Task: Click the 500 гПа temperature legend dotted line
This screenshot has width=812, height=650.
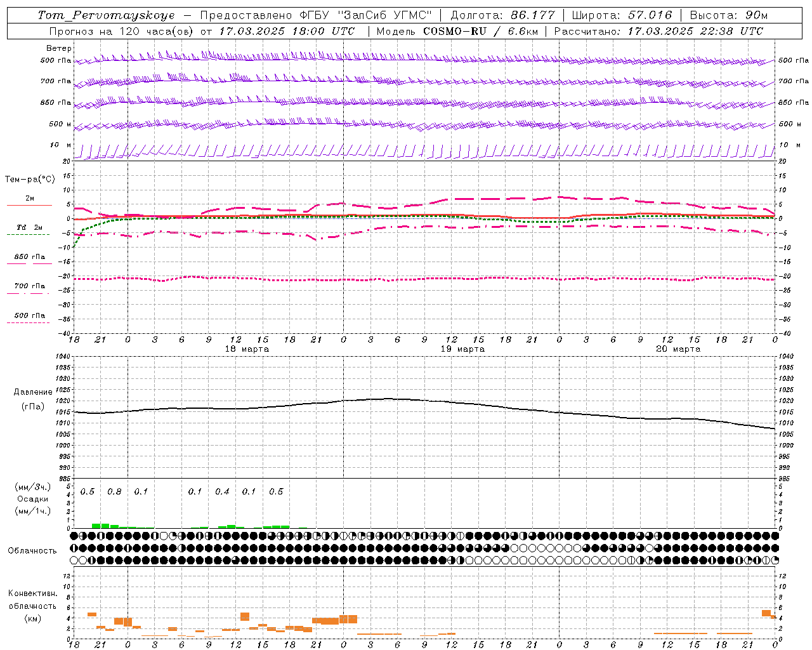Action: tap(28, 323)
